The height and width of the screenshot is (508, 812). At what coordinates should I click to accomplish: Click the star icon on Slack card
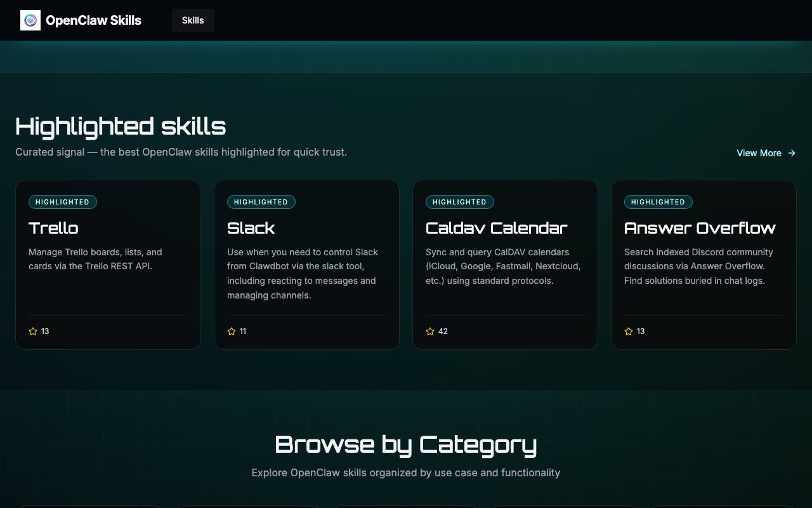click(x=232, y=331)
